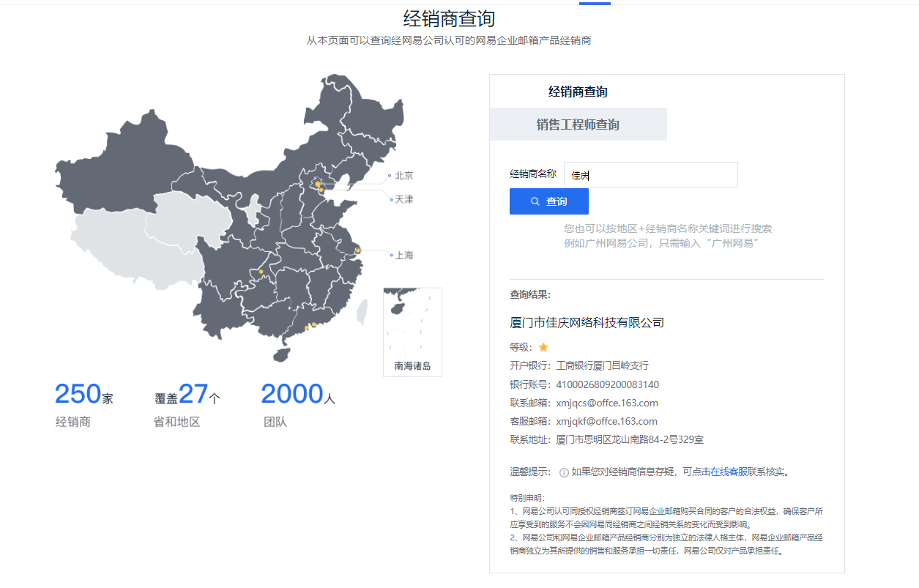
Task: Click the 查询结果: label
Action: 530,294
